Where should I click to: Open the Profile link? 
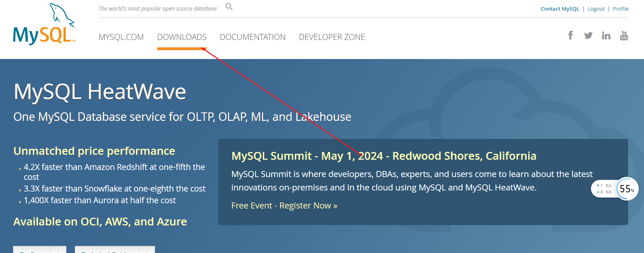pos(621,9)
